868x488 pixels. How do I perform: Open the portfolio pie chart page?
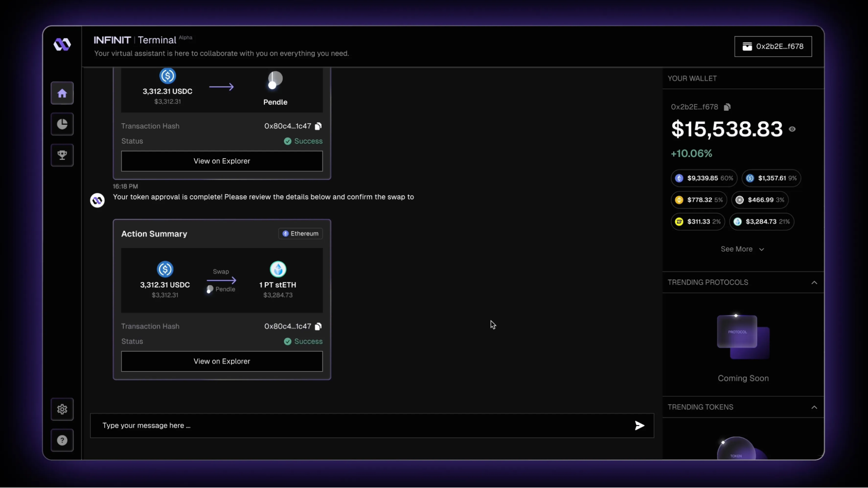(62, 124)
